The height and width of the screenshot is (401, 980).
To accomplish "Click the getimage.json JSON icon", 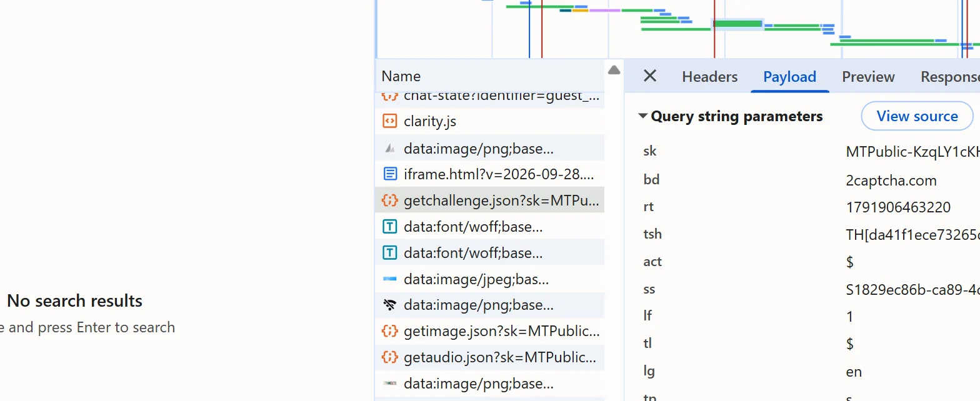I will pos(389,331).
